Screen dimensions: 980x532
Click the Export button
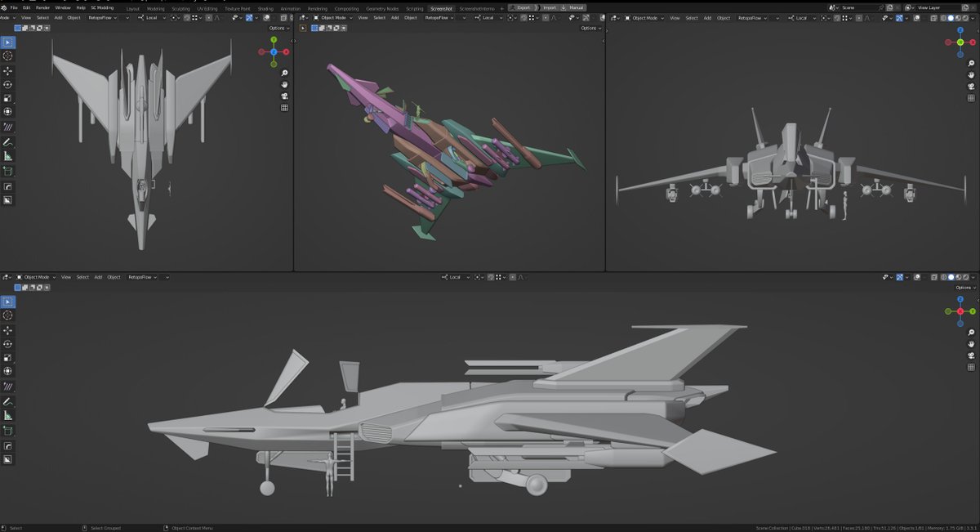(523, 7)
